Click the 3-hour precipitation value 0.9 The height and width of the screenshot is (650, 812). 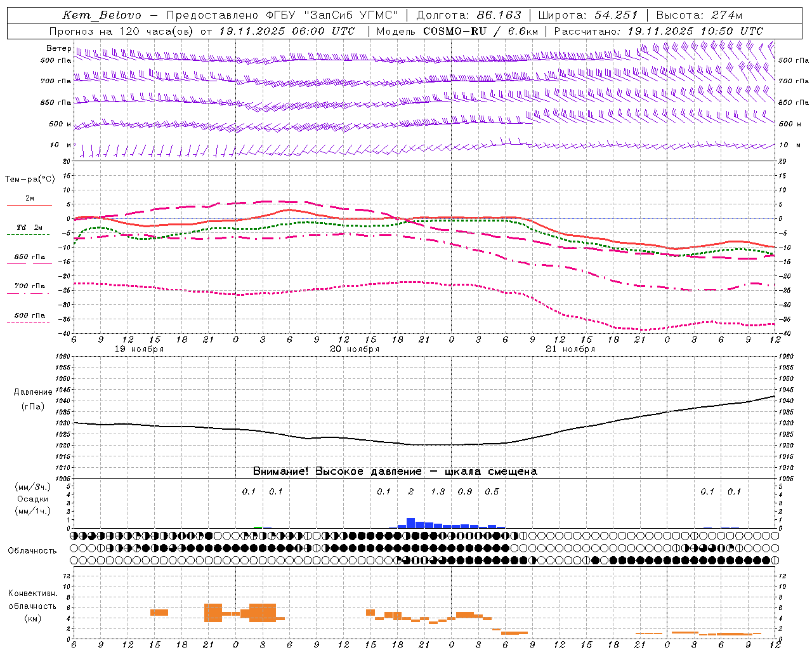pyautogui.click(x=465, y=492)
